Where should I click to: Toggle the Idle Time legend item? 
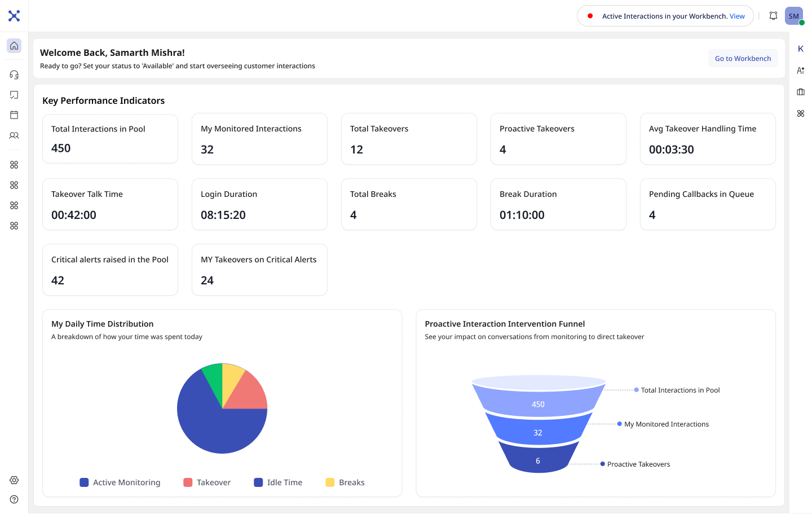click(x=278, y=482)
